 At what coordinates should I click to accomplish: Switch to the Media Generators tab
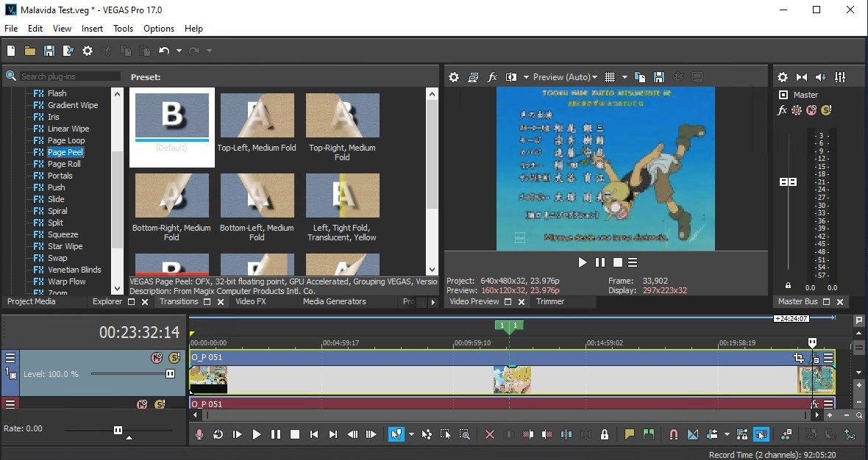point(334,301)
